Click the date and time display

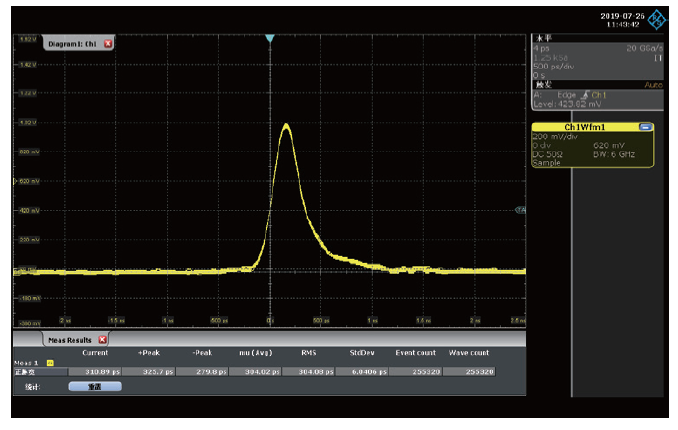click(621, 20)
